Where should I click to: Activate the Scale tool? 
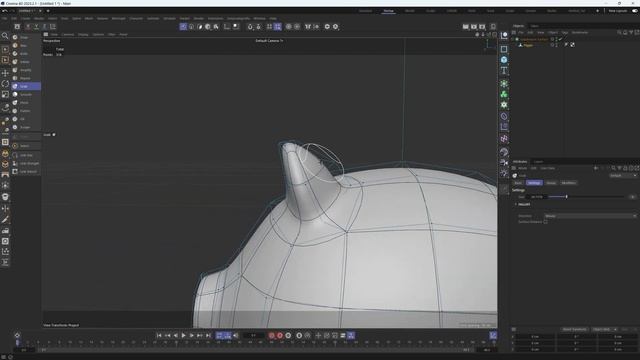click(x=5, y=94)
